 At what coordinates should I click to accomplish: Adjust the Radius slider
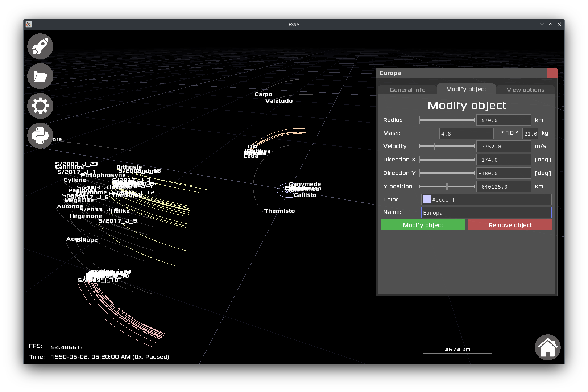[x=447, y=120]
